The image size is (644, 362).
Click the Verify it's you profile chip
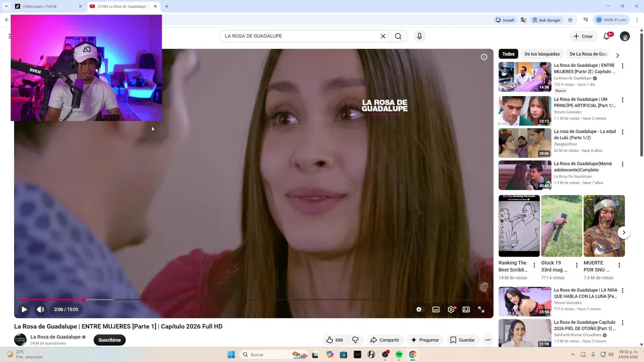(611, 20)
